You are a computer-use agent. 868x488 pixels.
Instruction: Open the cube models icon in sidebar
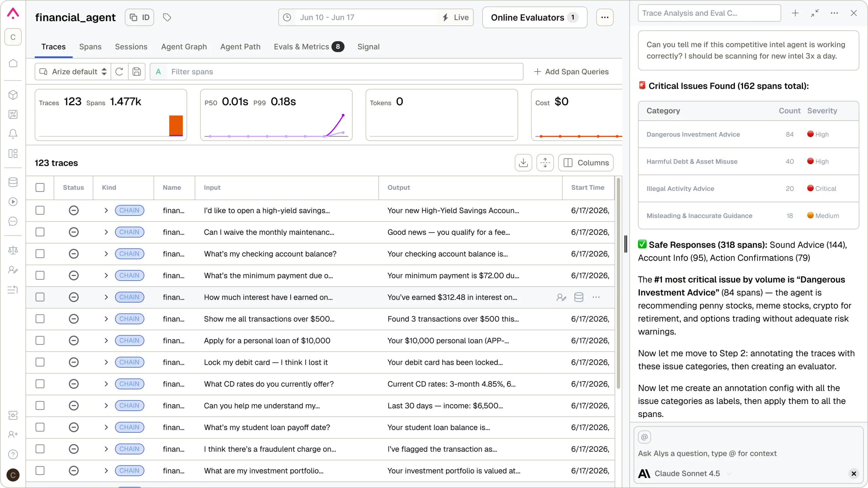click(13, 95)
